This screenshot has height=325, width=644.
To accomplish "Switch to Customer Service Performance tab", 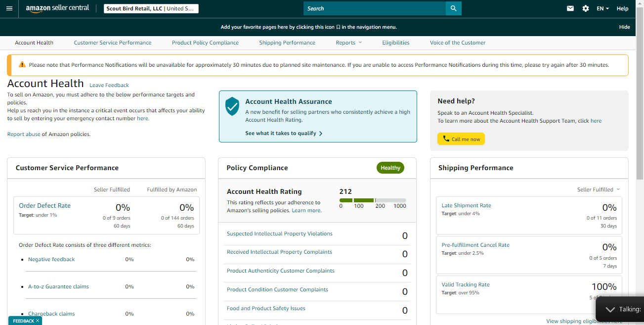I will (x=113, y=43).
